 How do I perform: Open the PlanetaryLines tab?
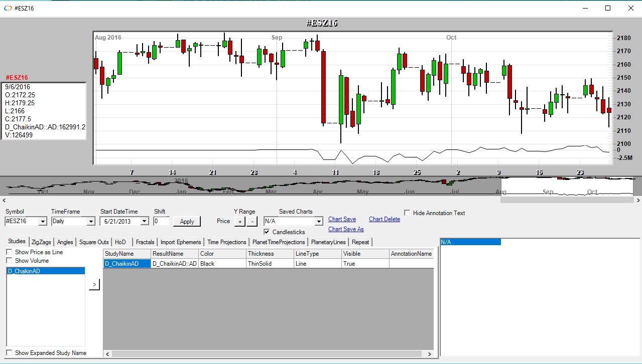(x=328, y=242)
